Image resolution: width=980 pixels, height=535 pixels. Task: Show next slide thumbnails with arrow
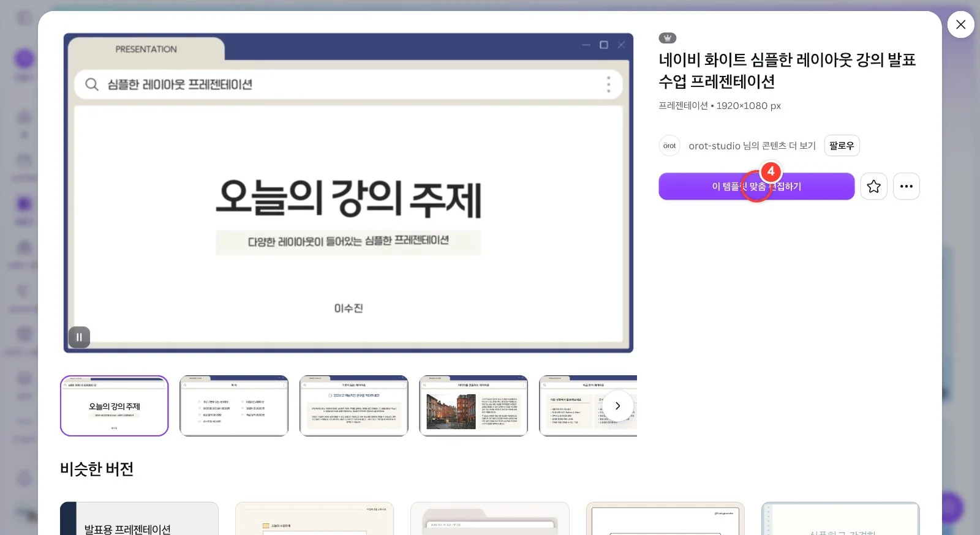point(617,406)
